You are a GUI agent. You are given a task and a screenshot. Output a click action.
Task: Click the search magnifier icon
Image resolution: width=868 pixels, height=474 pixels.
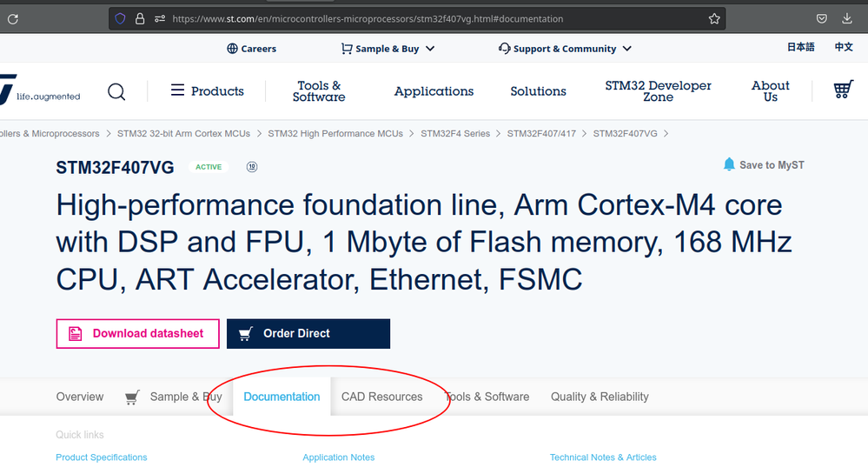(x=116, y=91)
